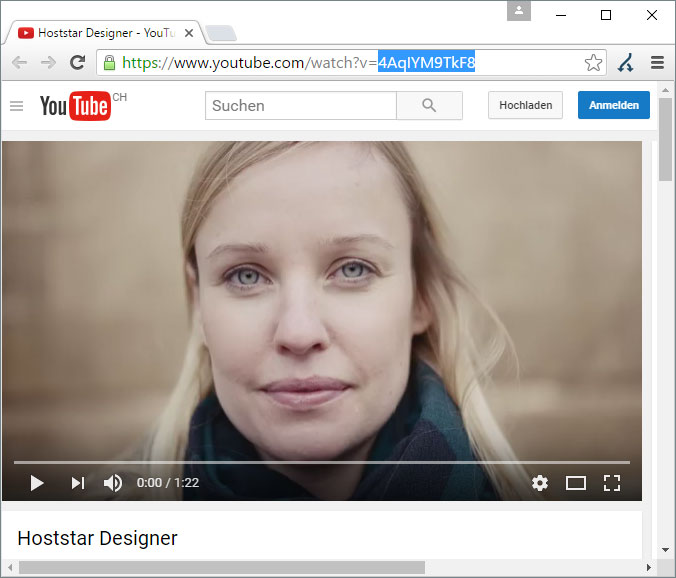Click the Anmelden sign-in button
676x578 pixels.
pyautogui.click(x=613, y=105)
